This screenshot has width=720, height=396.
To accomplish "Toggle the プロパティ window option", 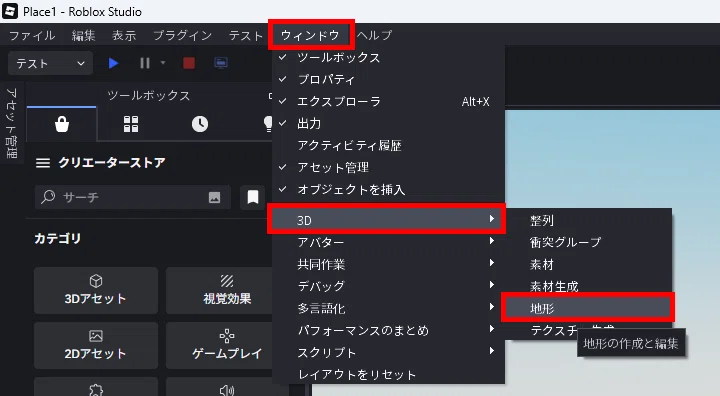I will coord(388,79).
